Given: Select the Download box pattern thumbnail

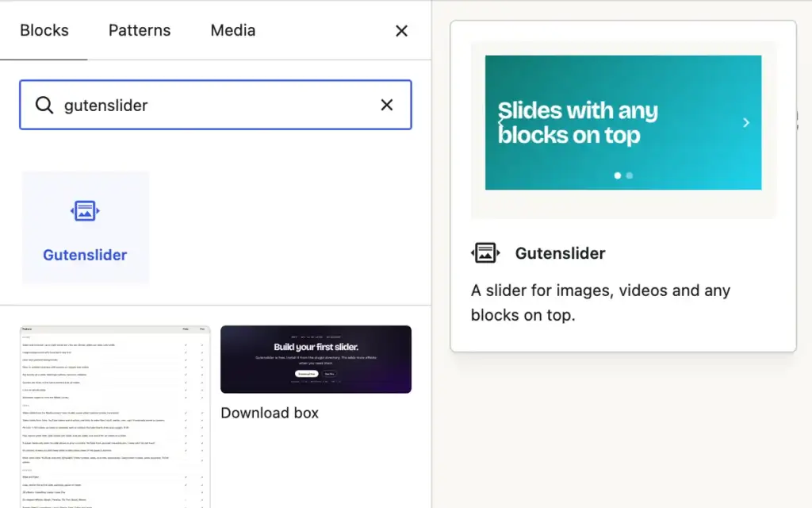Looking at the screenshot, I should pyautogui.click(x=316, y=360).
